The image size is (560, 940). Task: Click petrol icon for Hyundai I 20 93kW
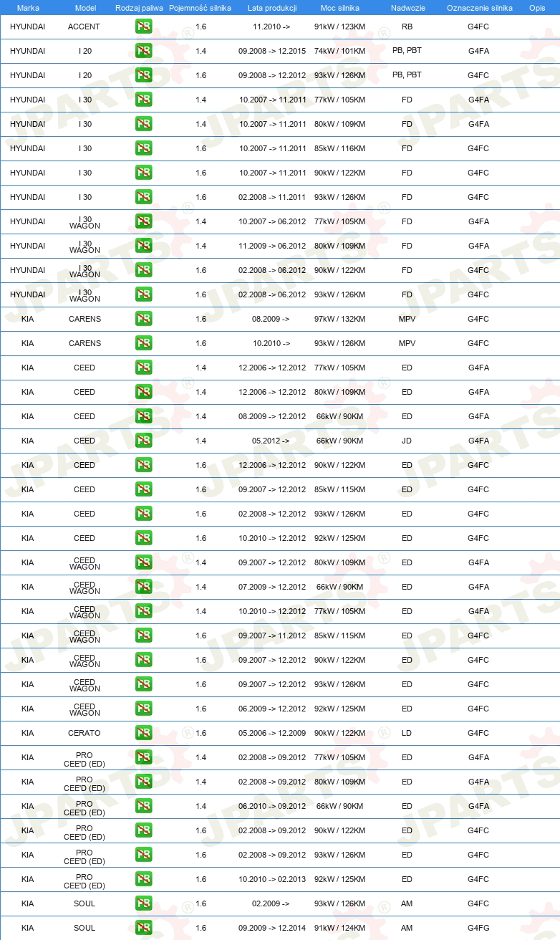[x=143, y=75]
